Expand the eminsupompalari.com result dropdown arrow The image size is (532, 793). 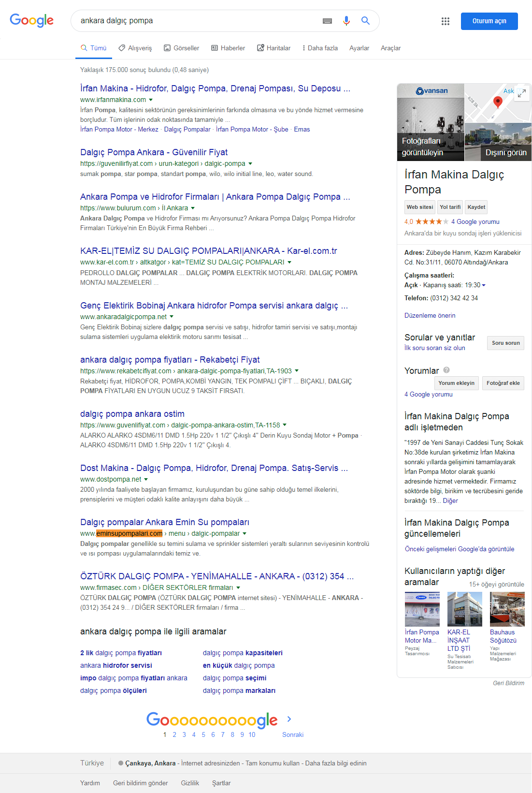click(x=244, y=533)
